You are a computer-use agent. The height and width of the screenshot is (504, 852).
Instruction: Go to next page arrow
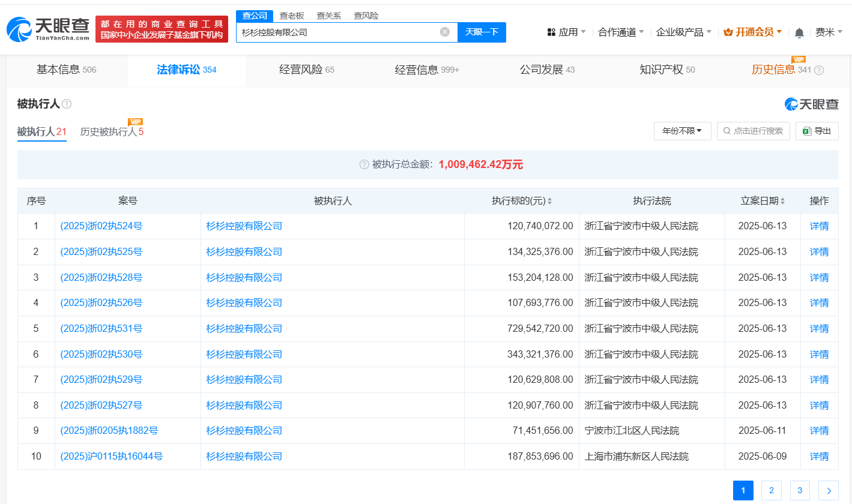(829, 490)
